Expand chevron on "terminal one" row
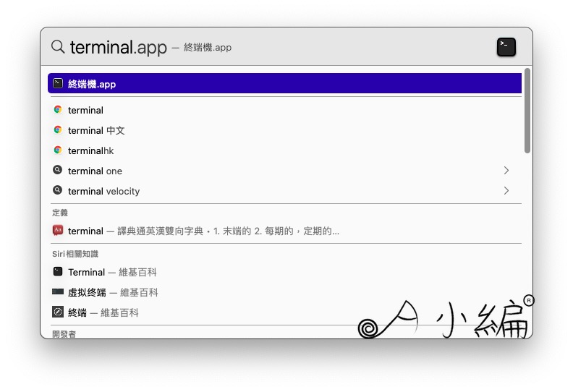This screenshot has width=573, height=392. (x=506, y=171)
